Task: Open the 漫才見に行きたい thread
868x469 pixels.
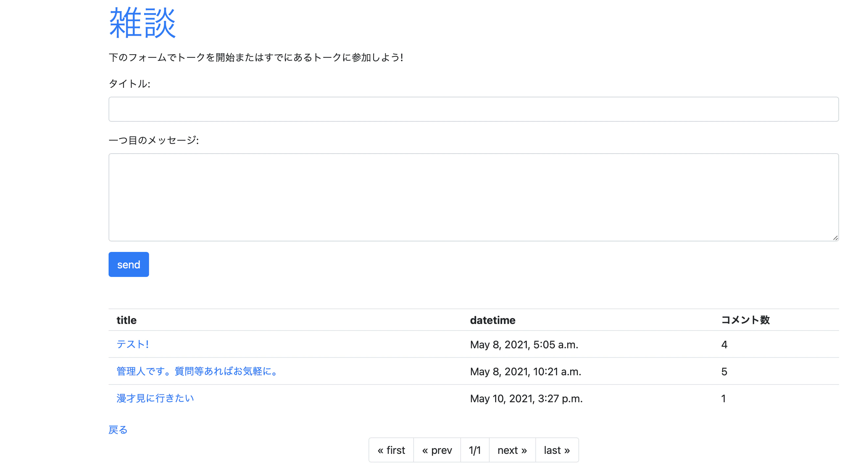Action: click(x=155, y=398)
